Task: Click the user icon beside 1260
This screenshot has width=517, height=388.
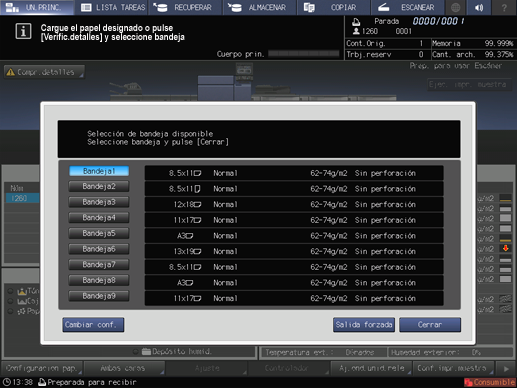Action: click(x=356, y=31)
